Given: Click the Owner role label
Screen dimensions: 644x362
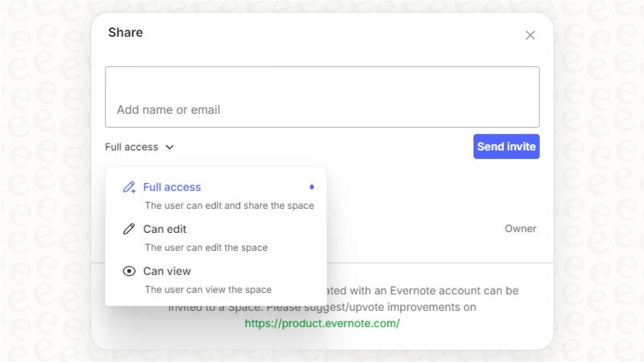Looking at the screenshot, I should coord(520,229).
